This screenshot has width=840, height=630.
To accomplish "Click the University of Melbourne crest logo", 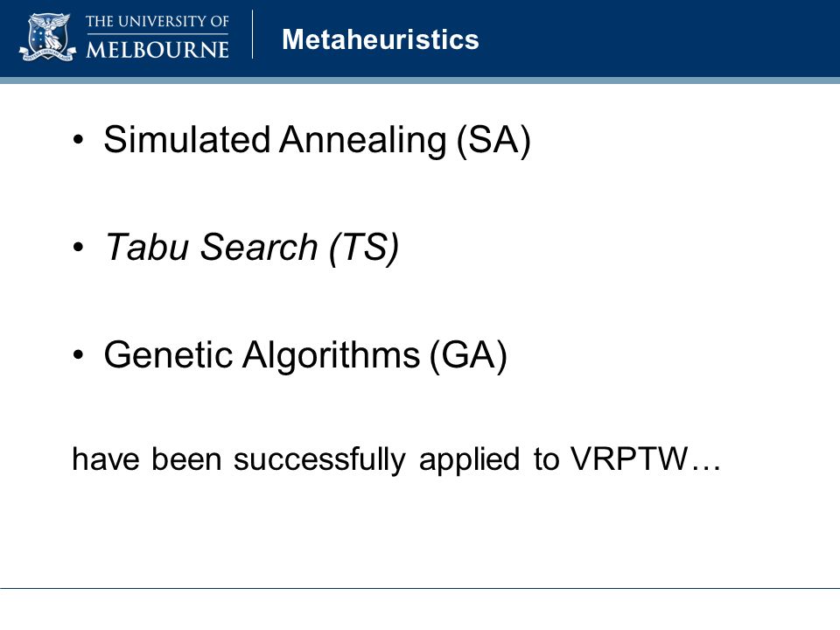I will click(47, 37).
